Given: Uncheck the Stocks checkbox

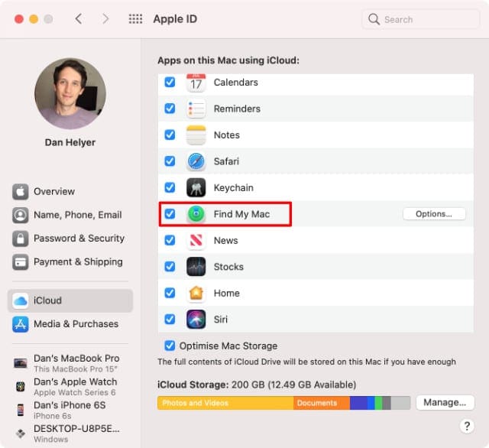Looking at the screenshot, I should click(170, 267).
